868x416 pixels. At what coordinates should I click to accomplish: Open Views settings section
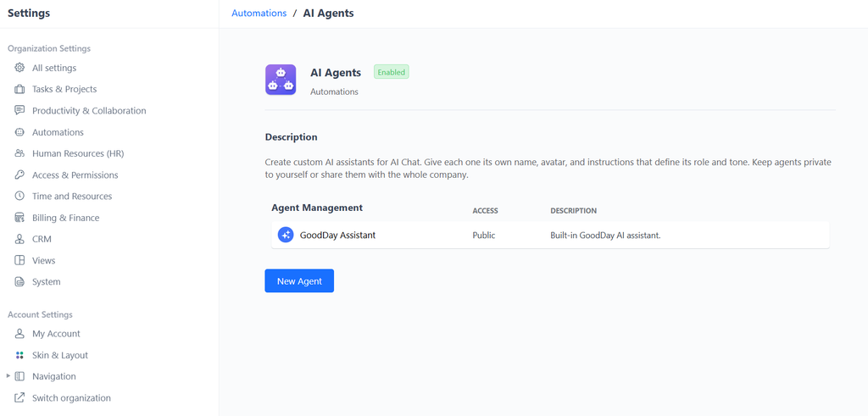point(44,260)
